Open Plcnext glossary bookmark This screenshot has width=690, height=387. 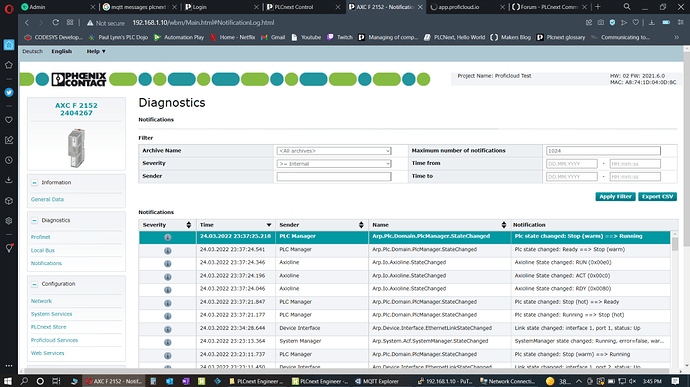(561, 37)
